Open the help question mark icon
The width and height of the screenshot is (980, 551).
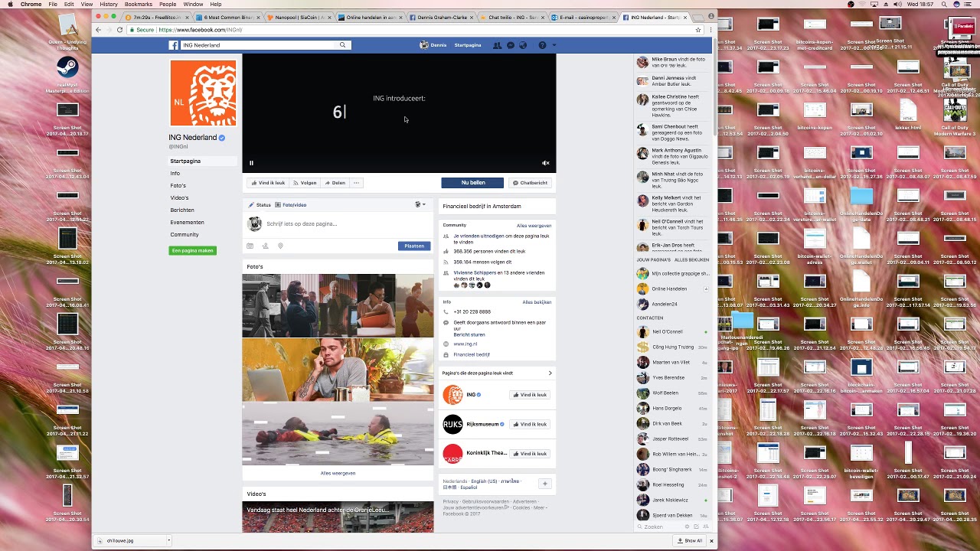[x=542, y=45]
